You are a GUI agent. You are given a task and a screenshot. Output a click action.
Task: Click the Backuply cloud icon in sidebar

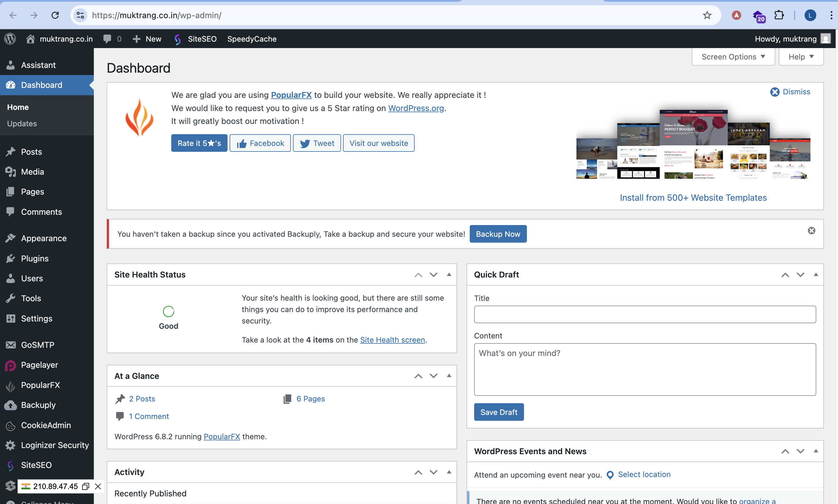11,405
